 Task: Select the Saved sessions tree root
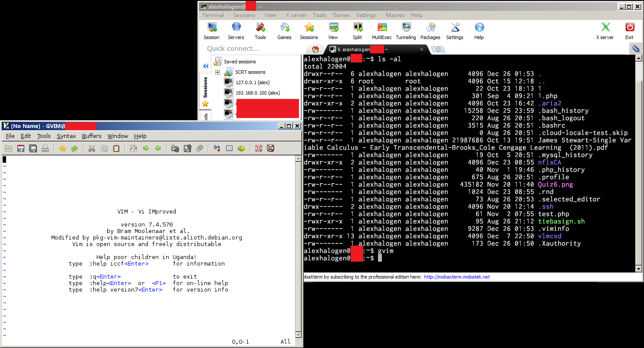coord(240,62)
